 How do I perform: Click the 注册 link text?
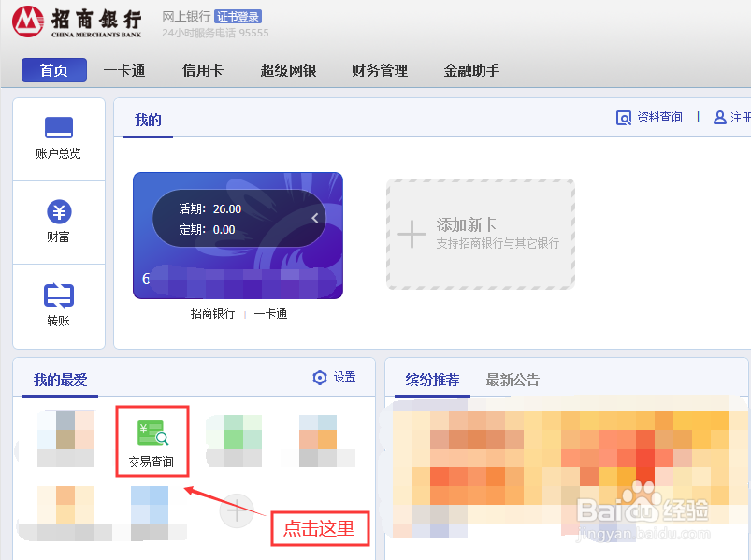[x=741, y=117]
